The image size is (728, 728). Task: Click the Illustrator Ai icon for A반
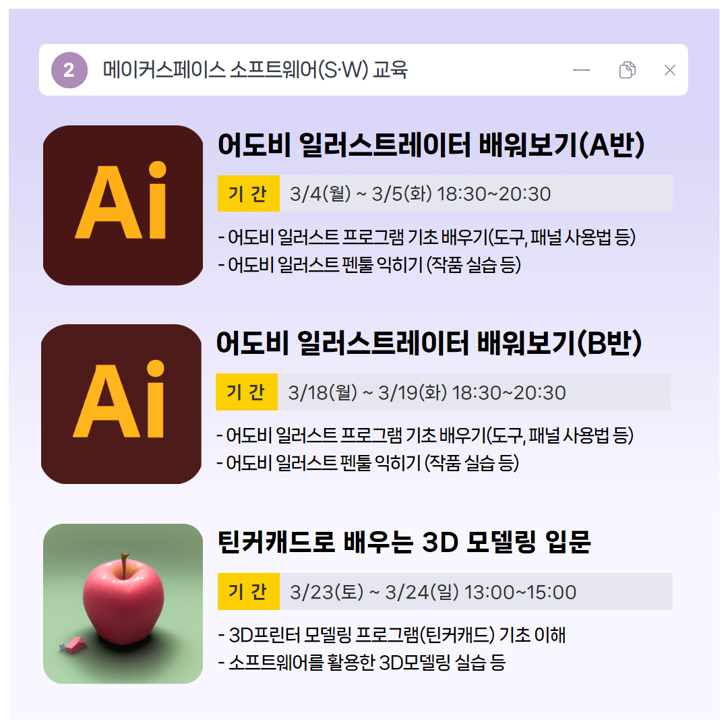(x=123, y=205)
